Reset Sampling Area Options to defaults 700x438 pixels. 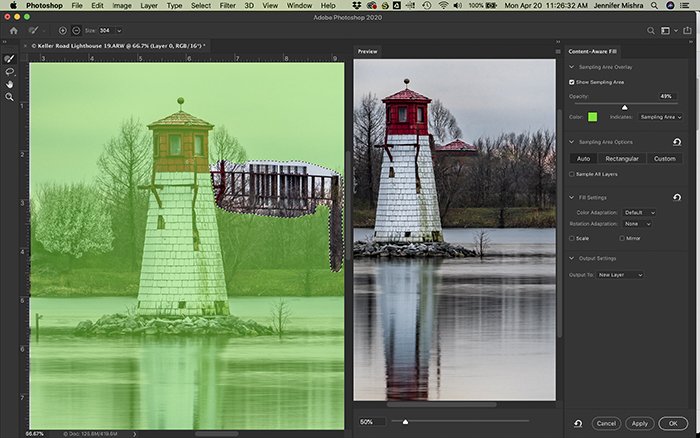pos(677,142)
